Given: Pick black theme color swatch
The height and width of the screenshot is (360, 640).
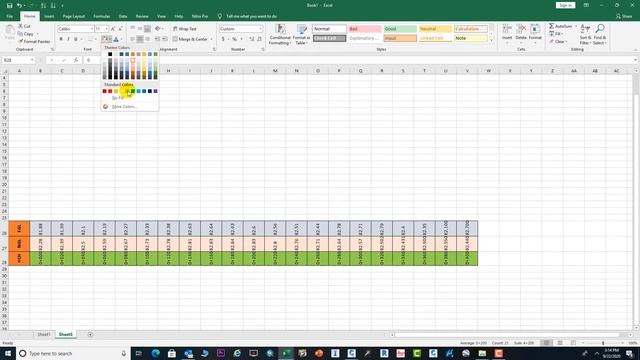Looking at the screenshot, I should [110, 54].
